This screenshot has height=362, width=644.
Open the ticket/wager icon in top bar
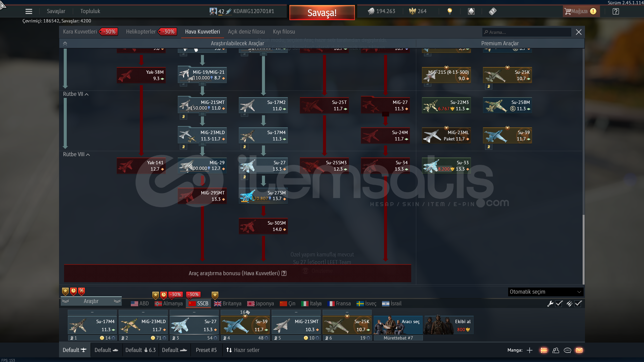(492, 11)
